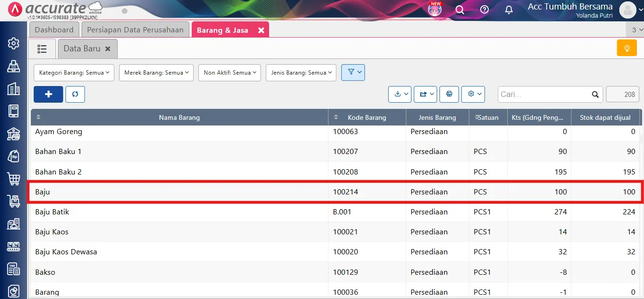Click the refresh icon next to add button
This screenshot has width=644, height=299.
[x=75, y=94]
